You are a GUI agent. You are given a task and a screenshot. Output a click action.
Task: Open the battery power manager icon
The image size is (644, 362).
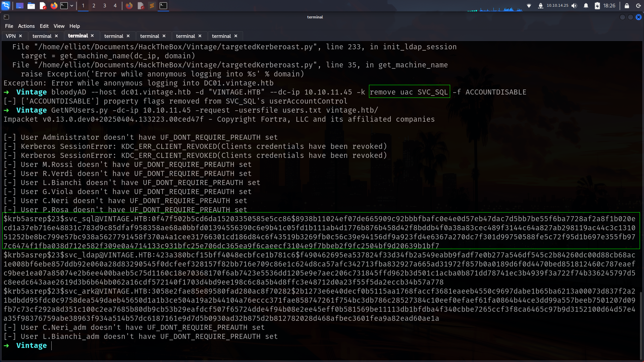tap(597, 6)
